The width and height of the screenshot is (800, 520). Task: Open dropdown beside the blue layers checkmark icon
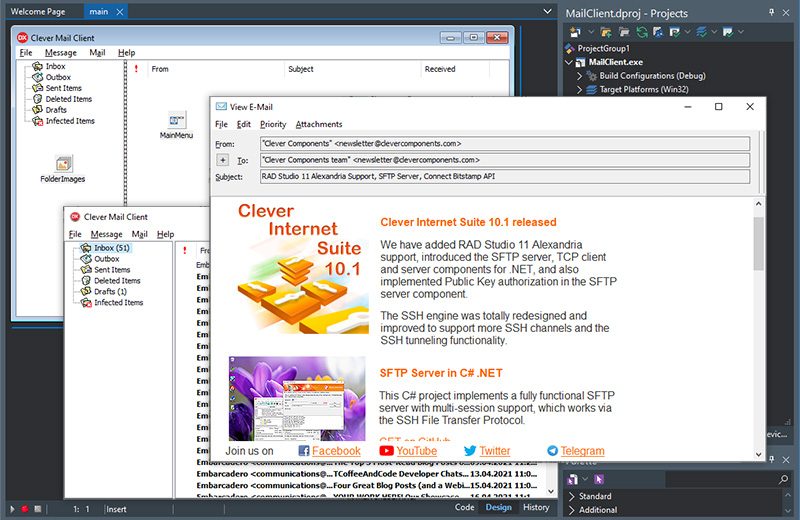pyautogui.click(x=714, y=32)
